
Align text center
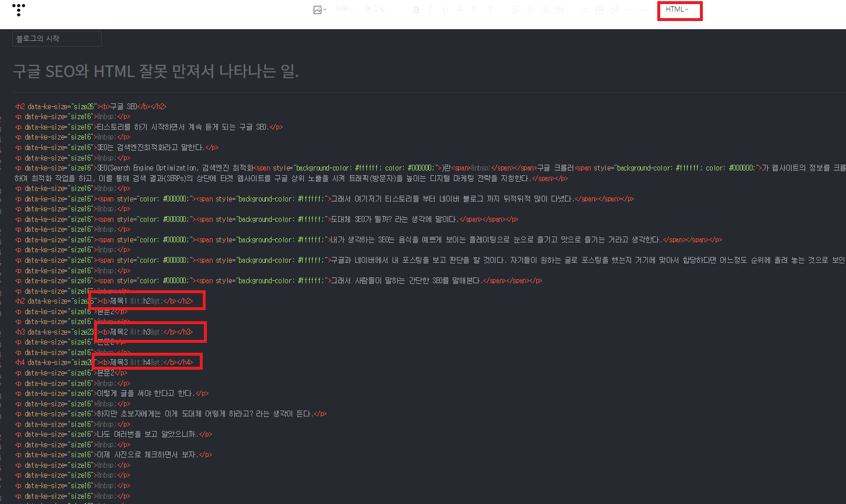(530, 10)
